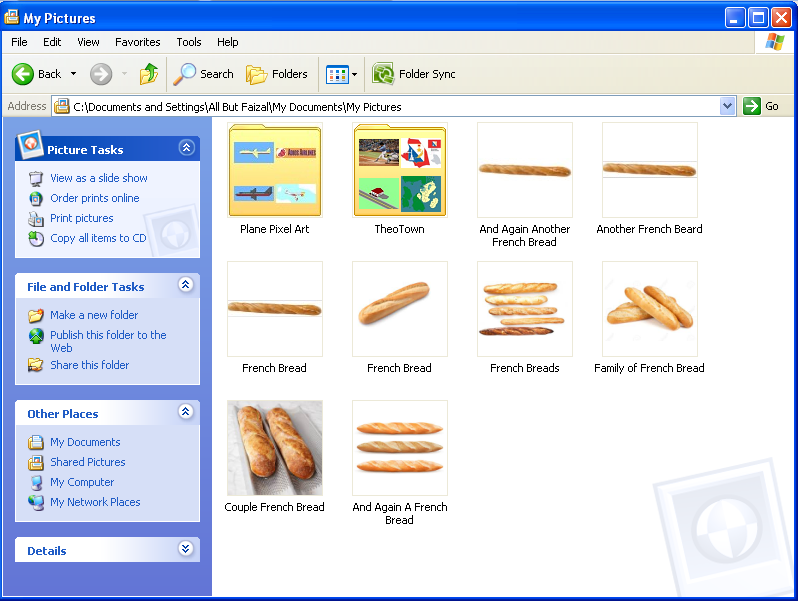Click the Folder Sync toolbar icon
The image size is (798, 601).
(x=383, y=74)
